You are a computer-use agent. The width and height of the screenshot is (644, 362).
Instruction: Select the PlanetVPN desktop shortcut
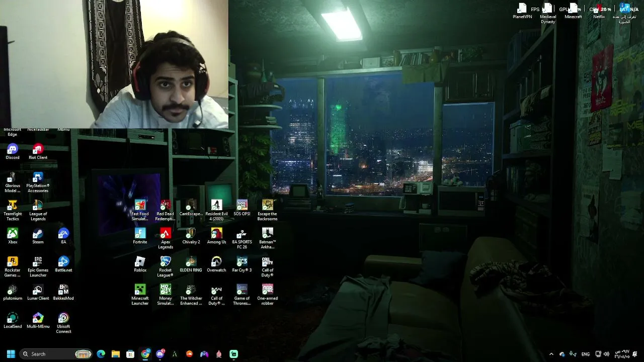point(522,12)
